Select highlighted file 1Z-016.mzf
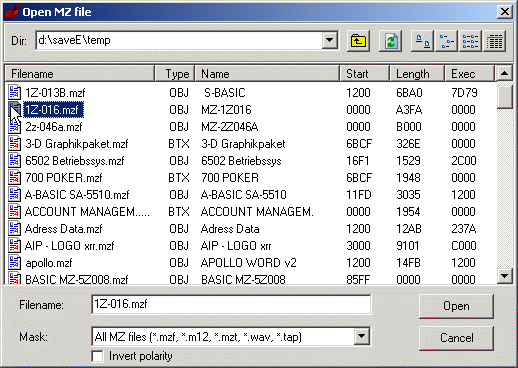518x368 pixels. (53, 109)
